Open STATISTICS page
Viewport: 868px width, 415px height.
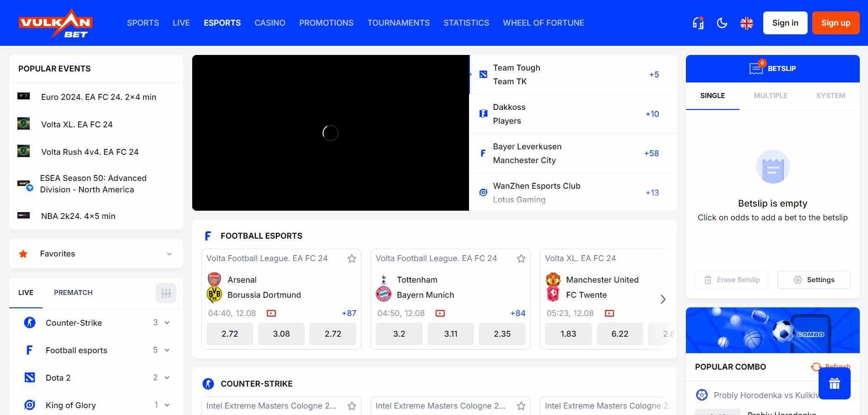[x=466, y=23]
